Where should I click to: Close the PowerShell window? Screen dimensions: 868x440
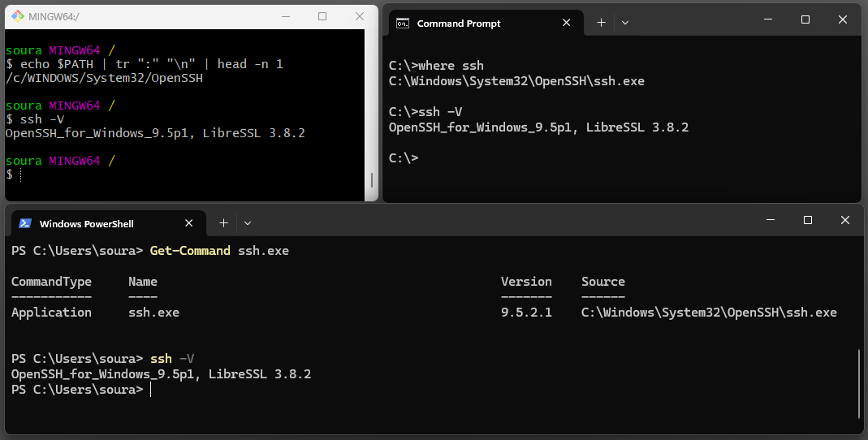[844, 220]
